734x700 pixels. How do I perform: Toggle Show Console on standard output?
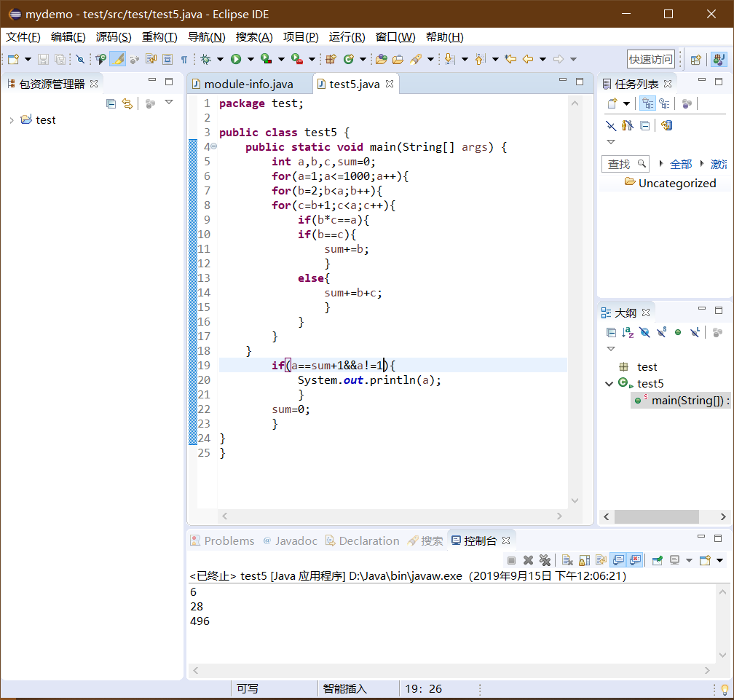(x=618, y=560)
